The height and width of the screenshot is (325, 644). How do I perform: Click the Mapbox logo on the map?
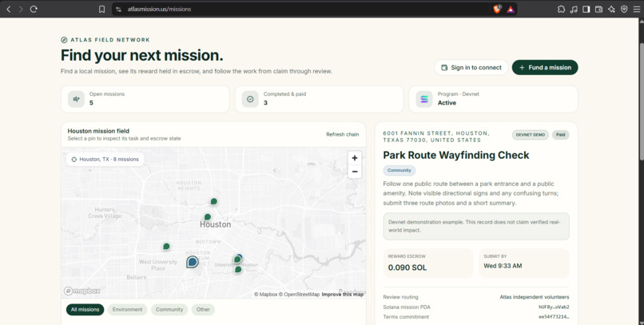[x=82, y=291]
